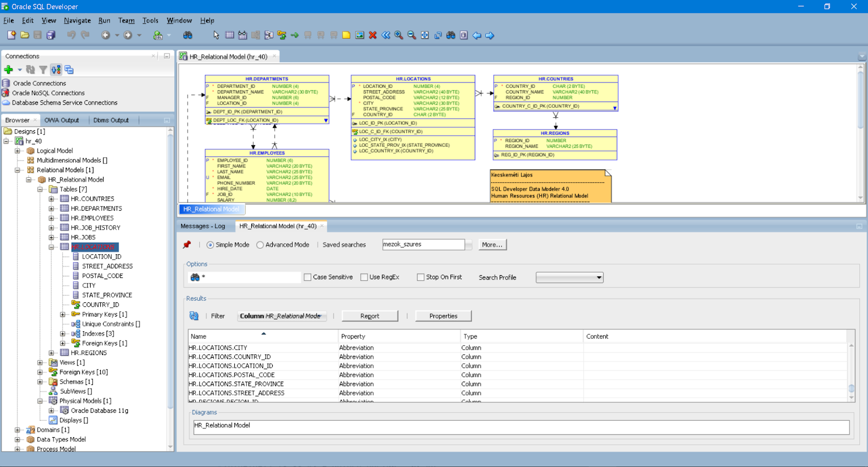
Task: Switch to the OWA Output tab
Action: point(61,120)
